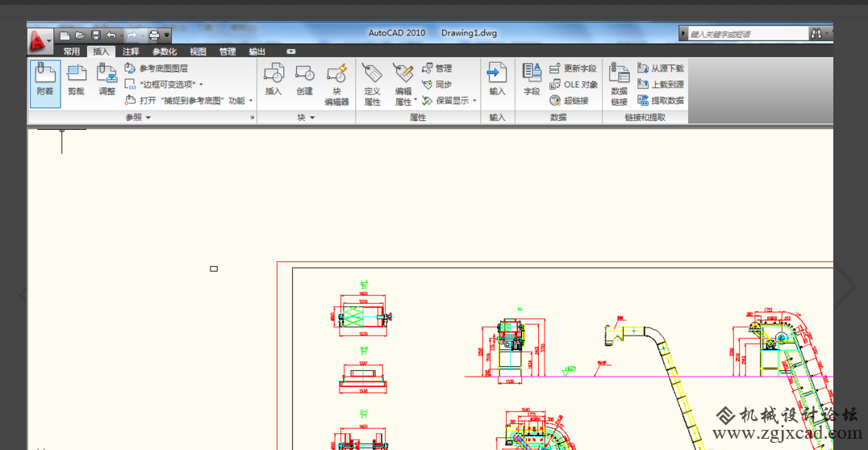Open the AutoCAD application menu button

point(40,40)
